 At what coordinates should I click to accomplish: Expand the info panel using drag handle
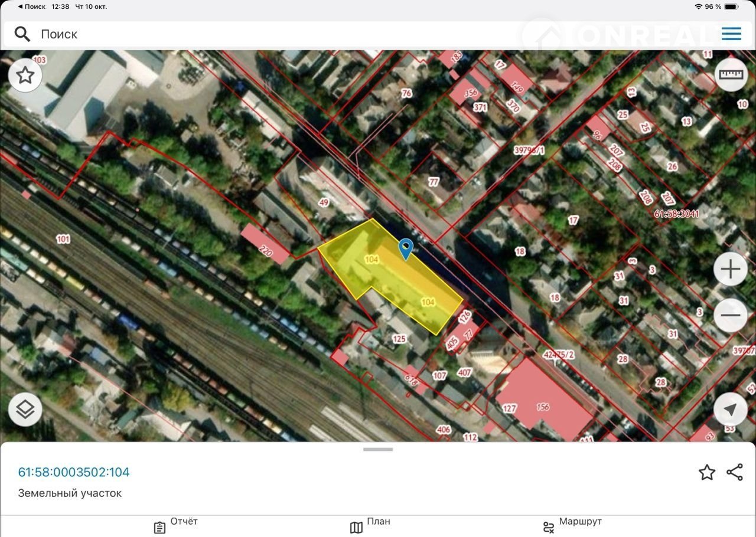378,450
